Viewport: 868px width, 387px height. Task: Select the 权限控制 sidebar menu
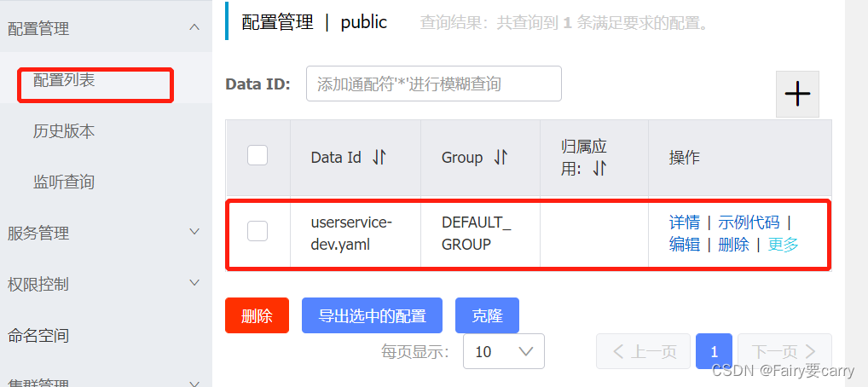pyautogui.click(x=38, y=285)
